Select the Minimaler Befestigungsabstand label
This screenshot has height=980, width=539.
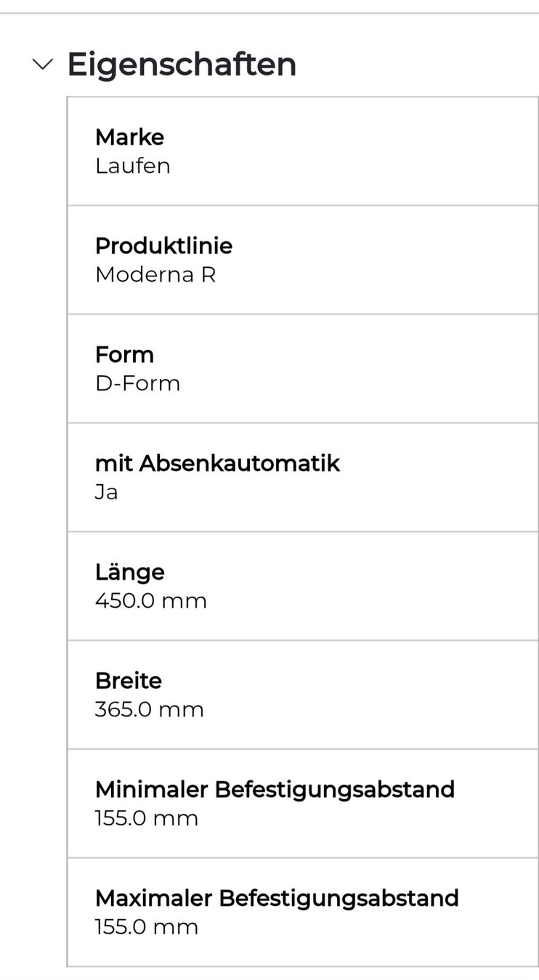[x=275, y=789]
